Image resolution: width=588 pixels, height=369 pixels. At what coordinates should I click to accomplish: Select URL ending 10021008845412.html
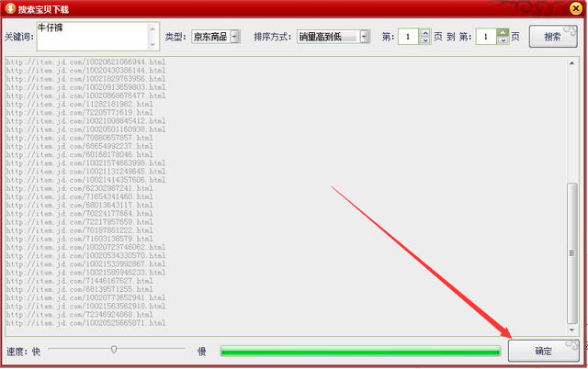85,120
